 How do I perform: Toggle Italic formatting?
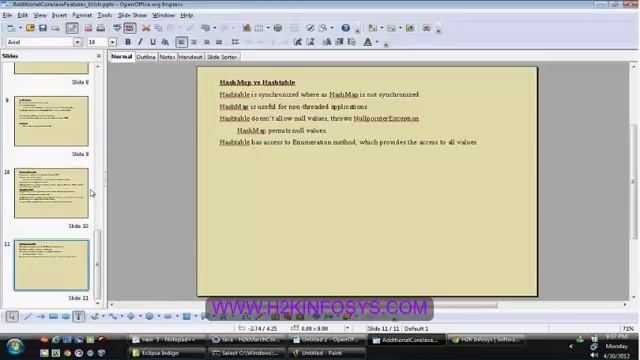(140, 42)
